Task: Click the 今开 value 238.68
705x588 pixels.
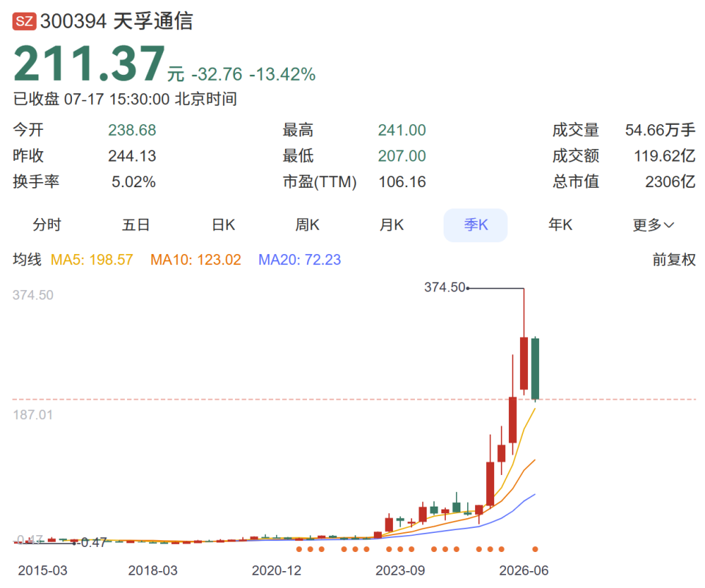Action: pos(131,130)
